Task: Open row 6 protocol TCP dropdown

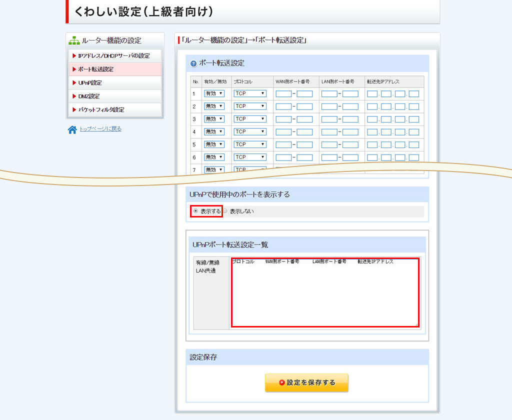Action: tap(249, 157)
